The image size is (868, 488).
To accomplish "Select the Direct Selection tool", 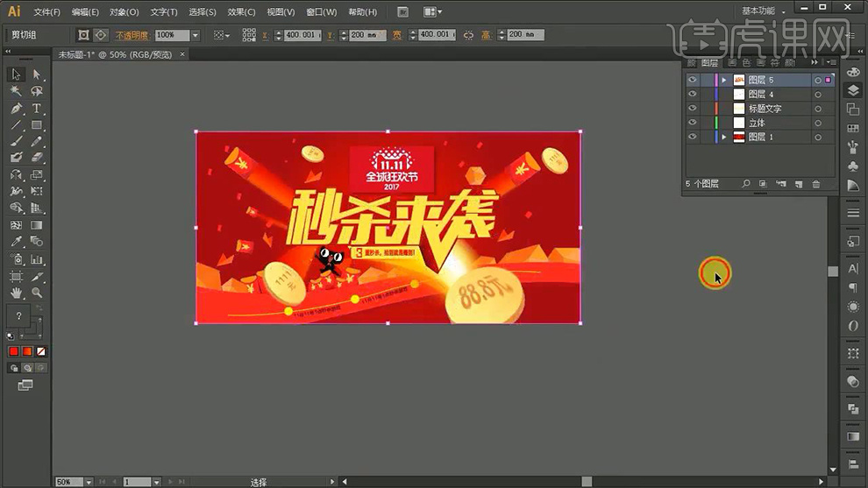I will coord(37,74).
